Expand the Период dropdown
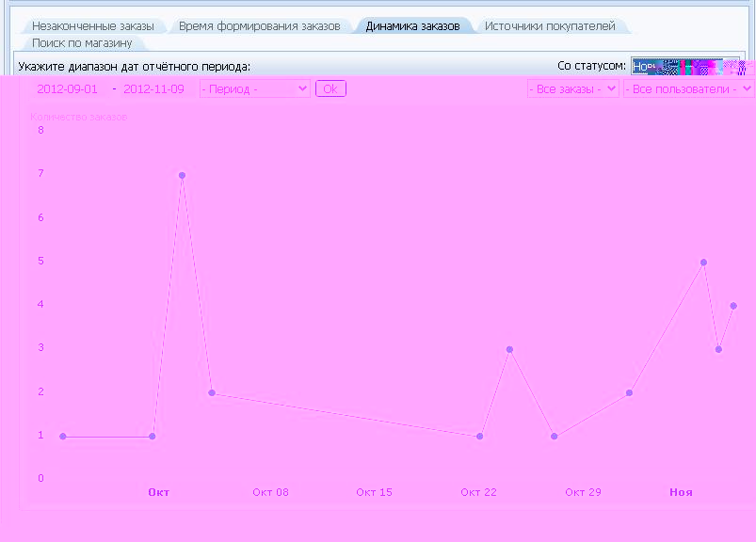 254,88
